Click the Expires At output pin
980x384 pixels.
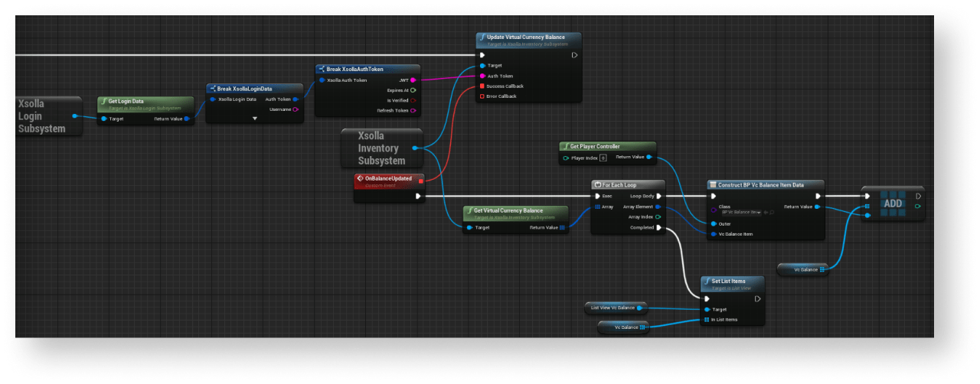click(x=413, y=90)
